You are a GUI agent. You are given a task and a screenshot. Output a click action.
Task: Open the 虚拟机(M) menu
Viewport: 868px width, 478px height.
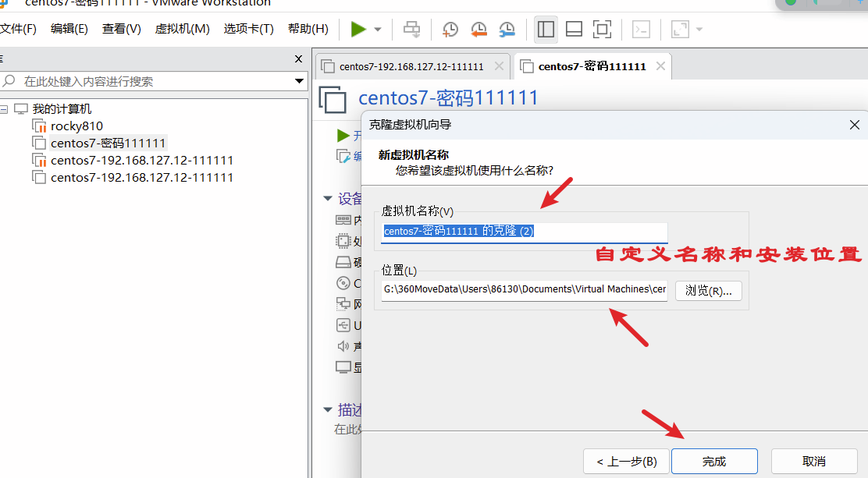coord(182,29)
